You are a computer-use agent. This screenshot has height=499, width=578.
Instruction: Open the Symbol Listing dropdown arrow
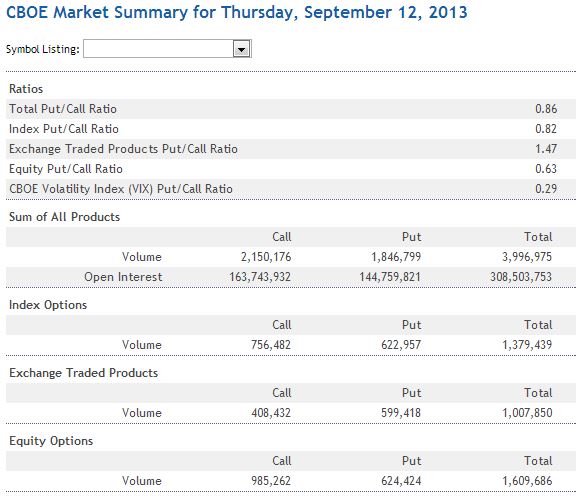click(x=241, y=49)
